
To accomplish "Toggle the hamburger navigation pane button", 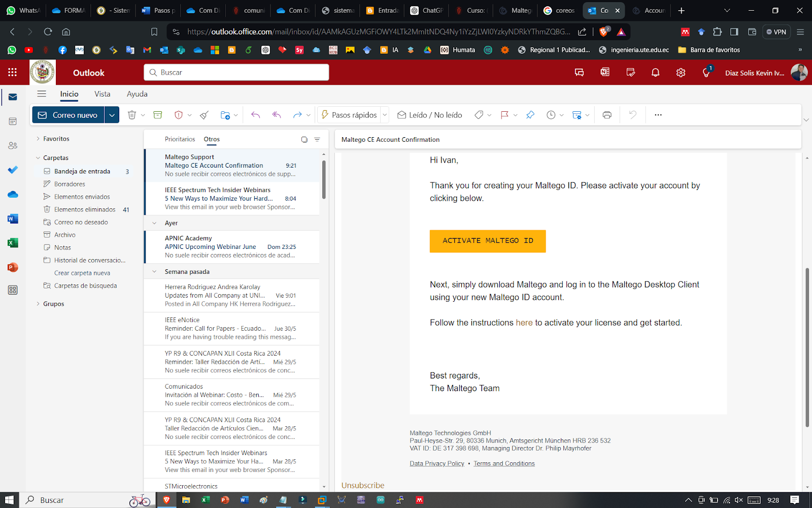I will [42, 94].
